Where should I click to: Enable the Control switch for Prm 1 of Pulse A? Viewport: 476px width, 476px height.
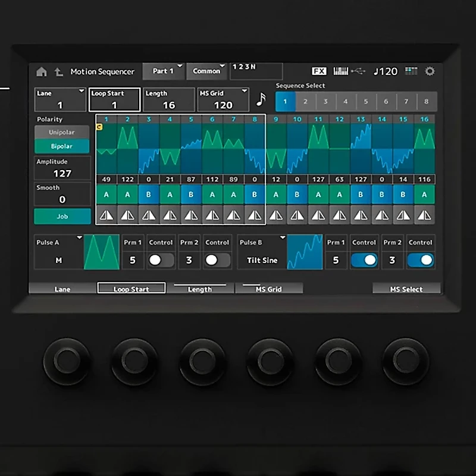[161, 260]
